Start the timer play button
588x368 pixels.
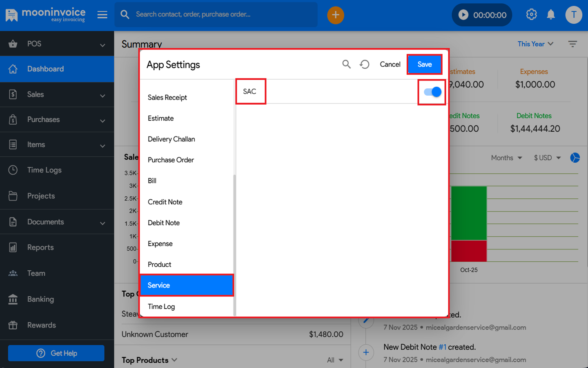(x=463, y=15)
